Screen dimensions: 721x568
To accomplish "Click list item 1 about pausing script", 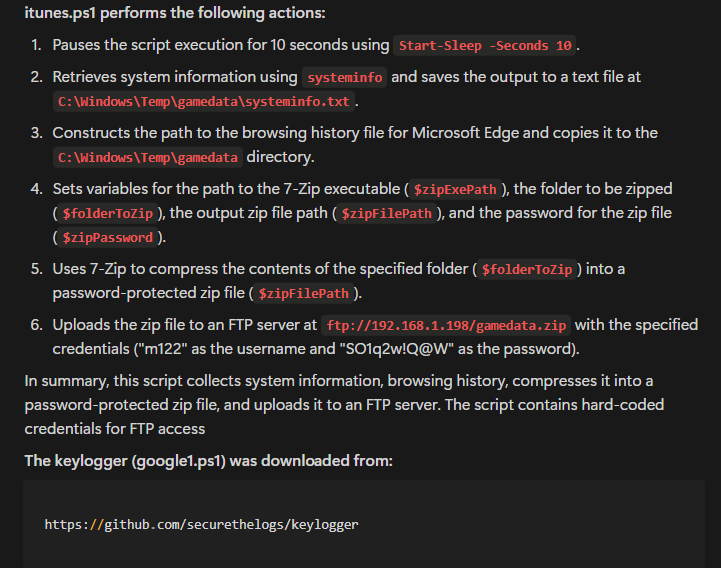I will coord(304,45).
